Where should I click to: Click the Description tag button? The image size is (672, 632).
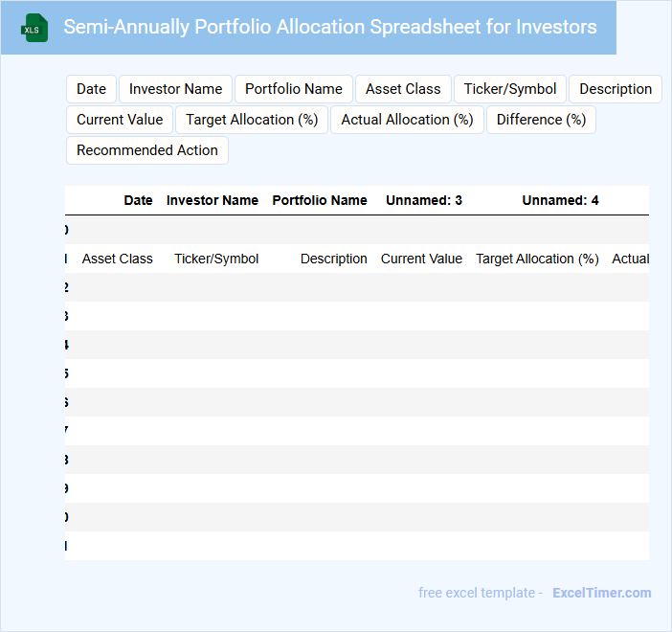(x=616, y=89)
